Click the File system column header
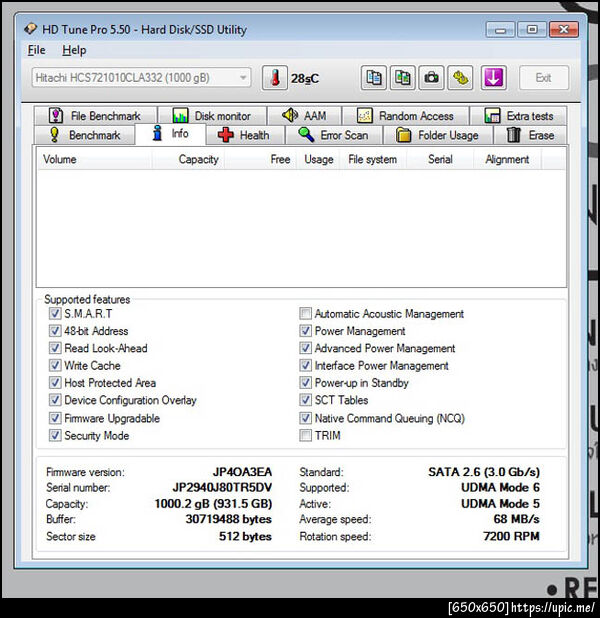The image size is (600, 618). click(x=373, y=159)
